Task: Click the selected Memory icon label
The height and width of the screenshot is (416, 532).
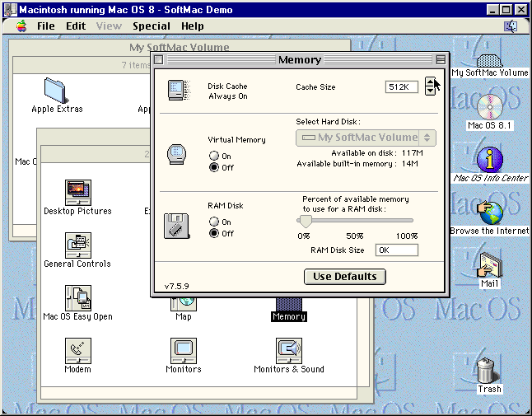Action: [x=289, y=316]
